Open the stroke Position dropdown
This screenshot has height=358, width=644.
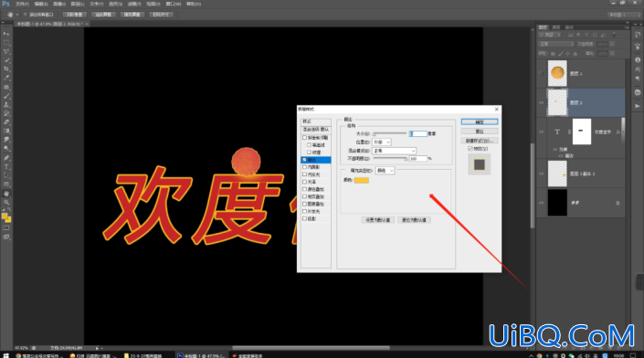pyautogui.click(x=382, y=142)
